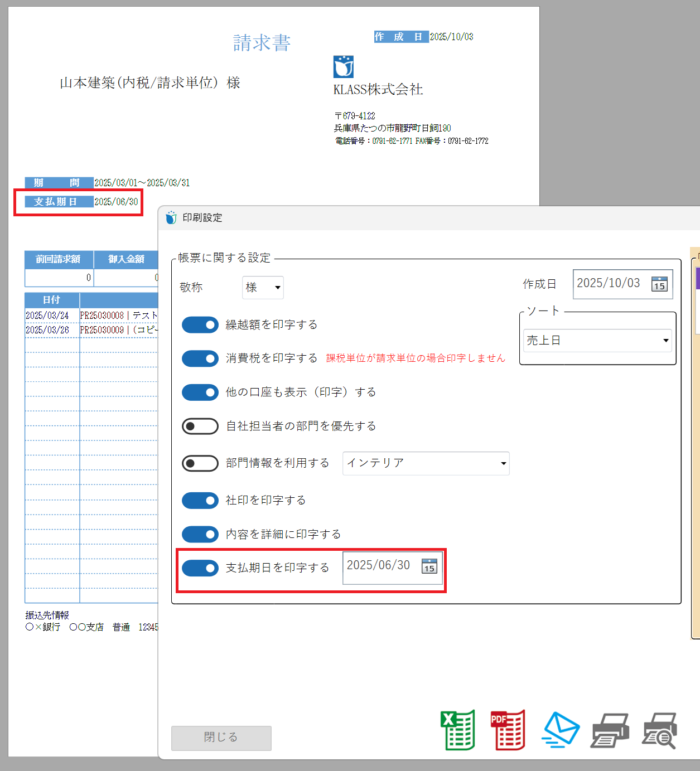Export invoice to Excel icon
This screenshot has height=771, width=700.
pyautogui.click(x=457, y=730)
